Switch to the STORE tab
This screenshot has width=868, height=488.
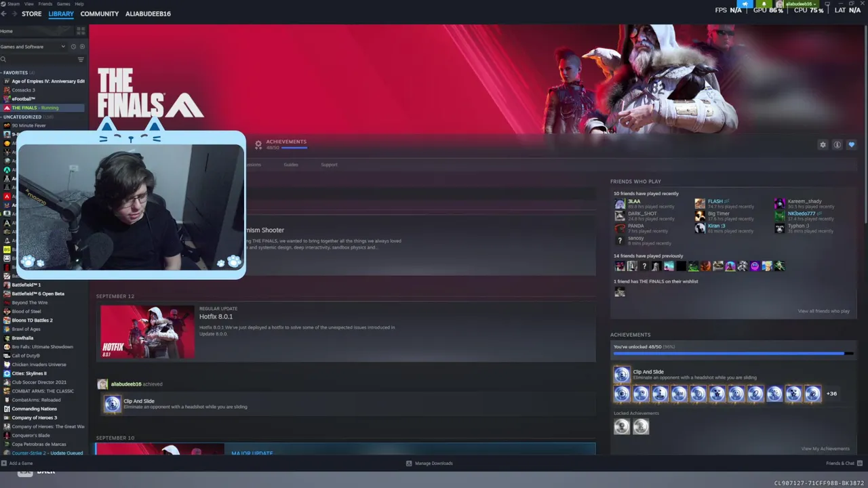(31, 14)
